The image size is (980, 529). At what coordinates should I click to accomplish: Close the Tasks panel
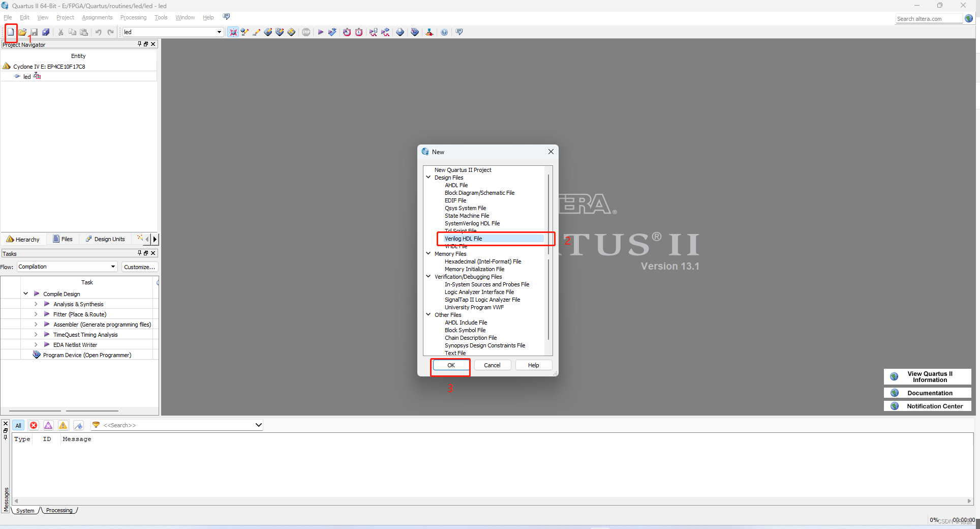153,253
